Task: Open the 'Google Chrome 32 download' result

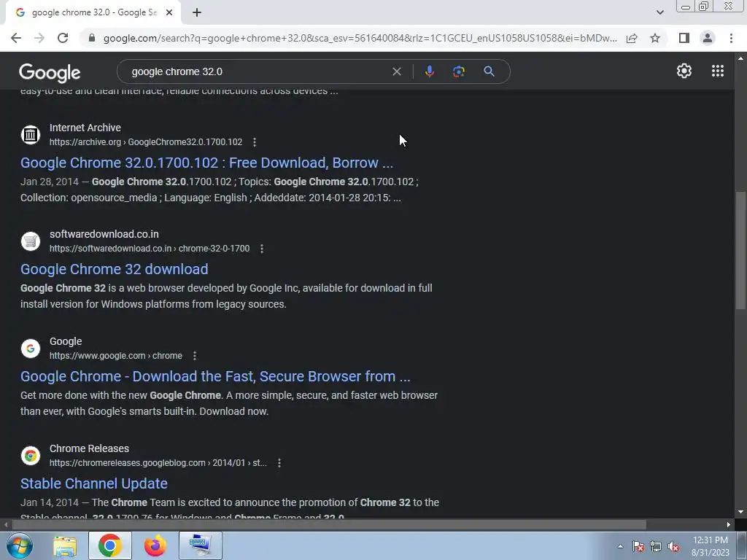Action: [115, 269]
